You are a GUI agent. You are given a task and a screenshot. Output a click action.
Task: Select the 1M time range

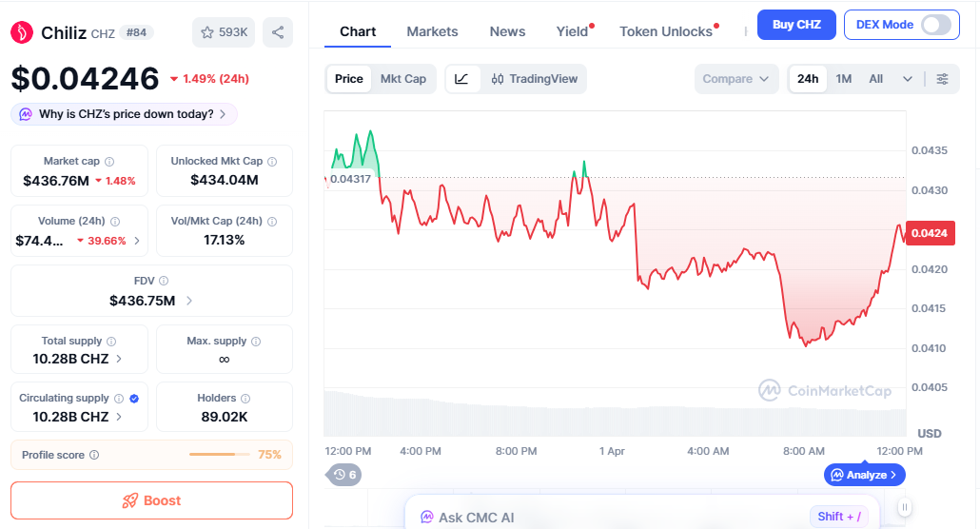pos(844,79)
